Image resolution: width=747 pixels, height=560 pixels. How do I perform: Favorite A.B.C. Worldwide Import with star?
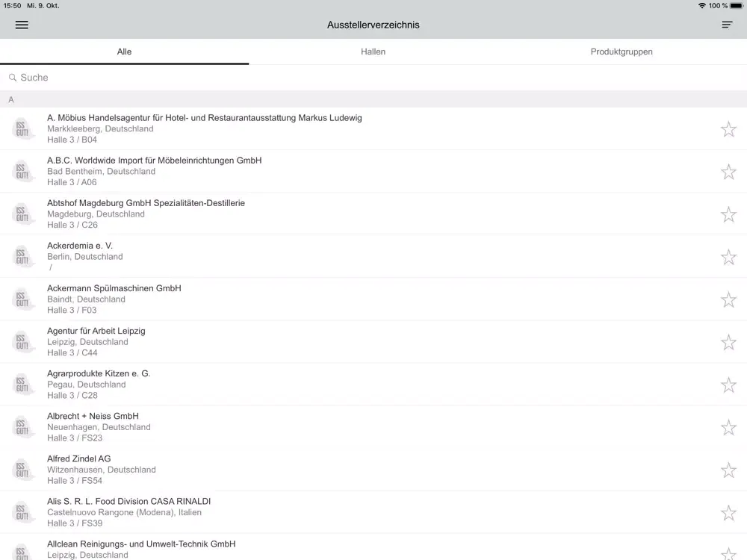[x=728, y=172]
